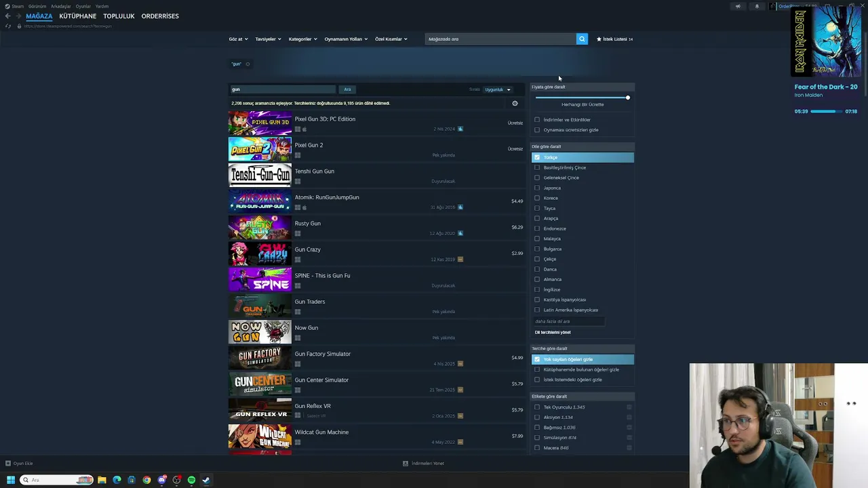
Task: Expand the Tavsiyeler dropdown
Action: pos(269,39)
